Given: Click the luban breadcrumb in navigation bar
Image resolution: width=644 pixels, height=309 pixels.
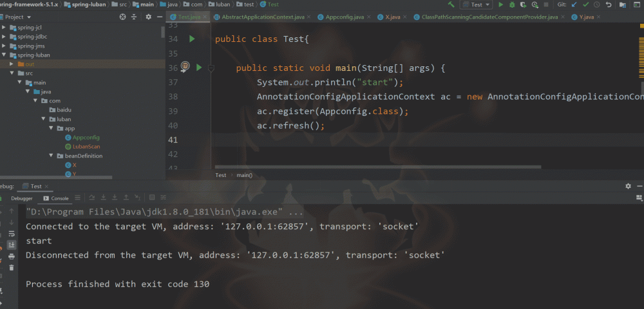Looking at the screenshot, I should [x=220, y=5].
